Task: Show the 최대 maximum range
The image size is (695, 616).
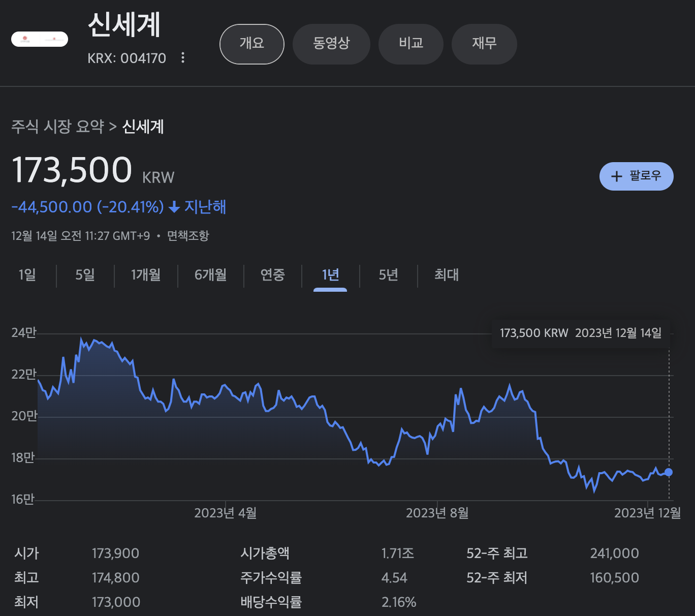Action: [447, 275]
